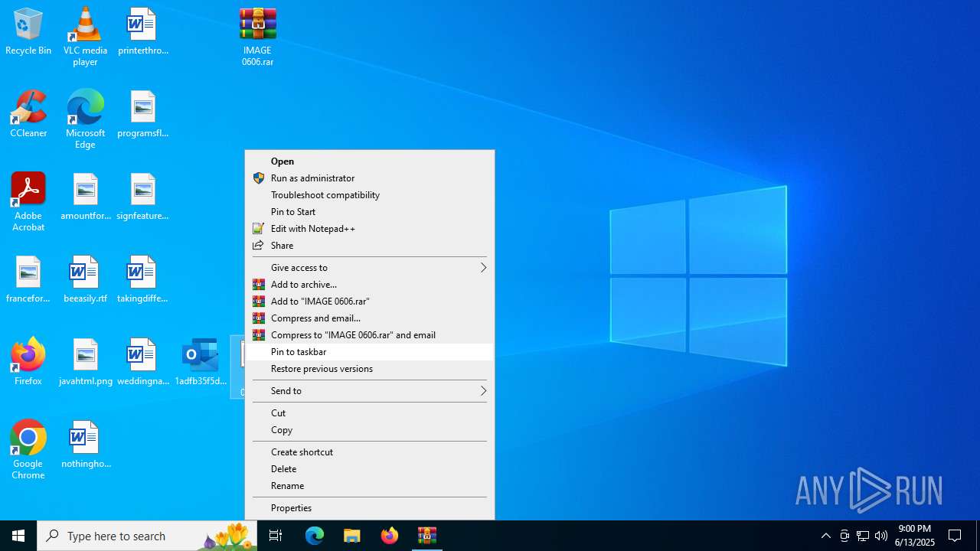The height and width of the screenshot is (551, 980).
Task: Launch Firefox from the taskbar
Action: 390,536
